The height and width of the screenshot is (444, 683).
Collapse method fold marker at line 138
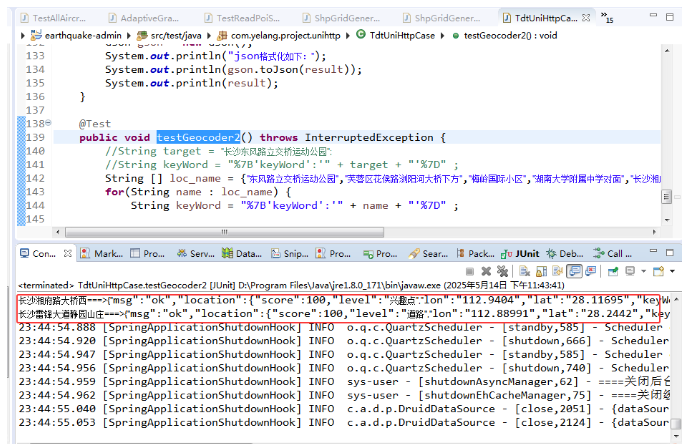[48, 123]
